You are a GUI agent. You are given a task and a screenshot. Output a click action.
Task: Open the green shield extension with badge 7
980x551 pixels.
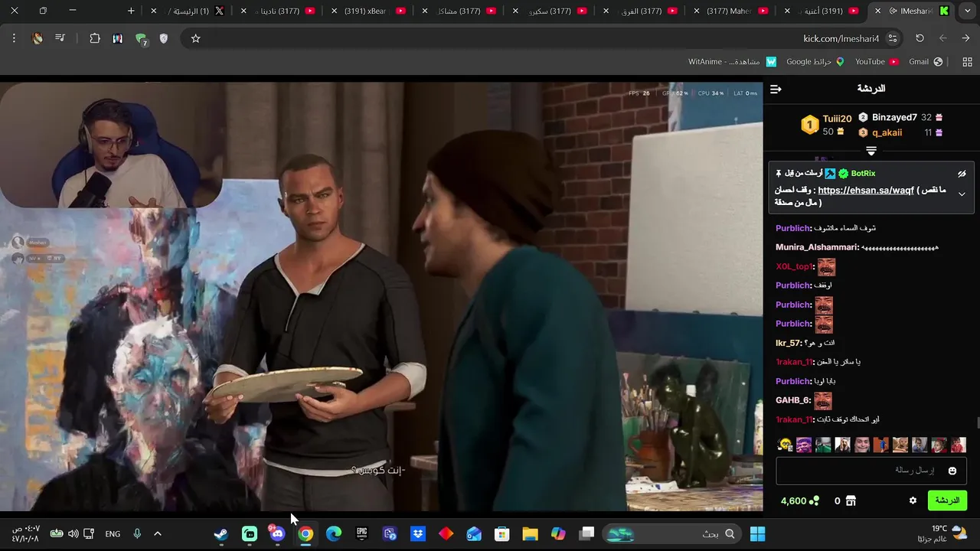click(x=141, y=39)
